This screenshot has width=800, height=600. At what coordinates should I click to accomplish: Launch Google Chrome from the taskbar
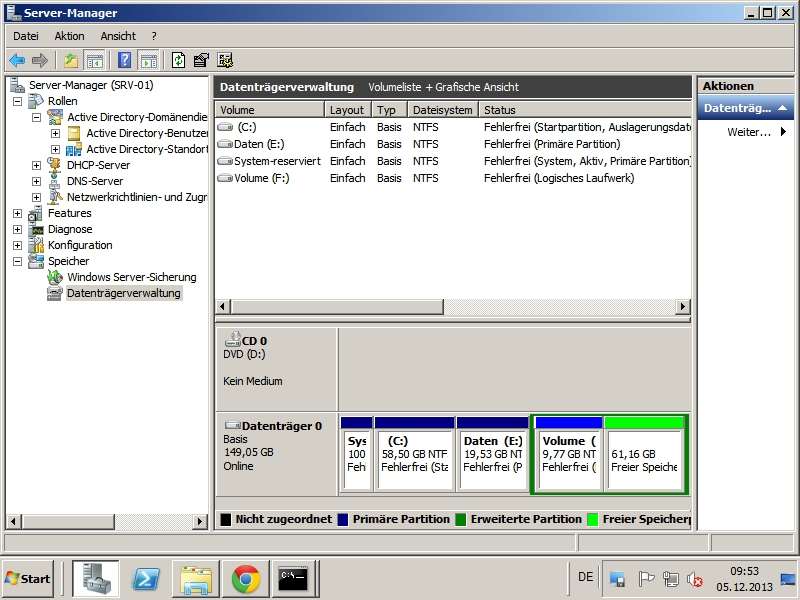click(x=245, y=578)
